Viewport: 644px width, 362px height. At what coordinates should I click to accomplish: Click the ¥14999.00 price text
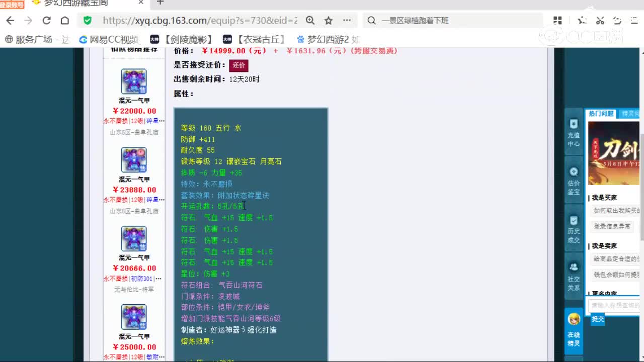click(233, 51)
